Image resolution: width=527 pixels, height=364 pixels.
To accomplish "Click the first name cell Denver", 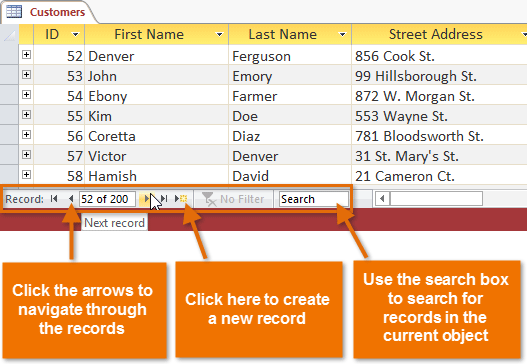I will 156,56.
